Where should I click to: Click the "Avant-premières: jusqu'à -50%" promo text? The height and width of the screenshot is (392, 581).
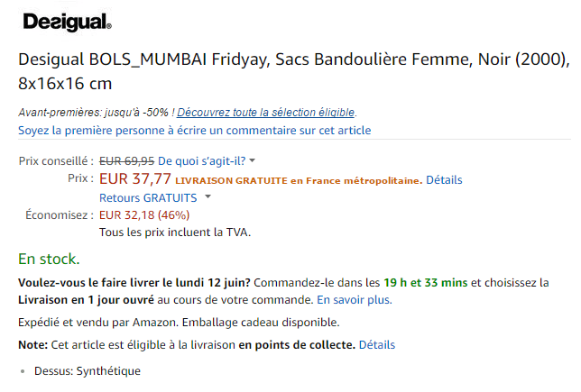point(96,113)
